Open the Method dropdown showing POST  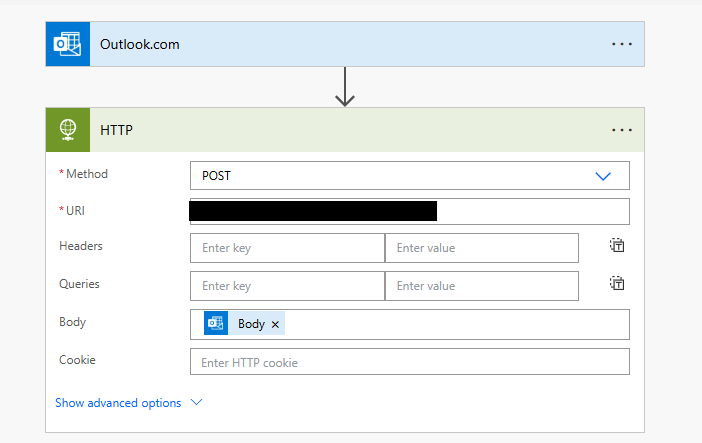(x=410, y=176)
